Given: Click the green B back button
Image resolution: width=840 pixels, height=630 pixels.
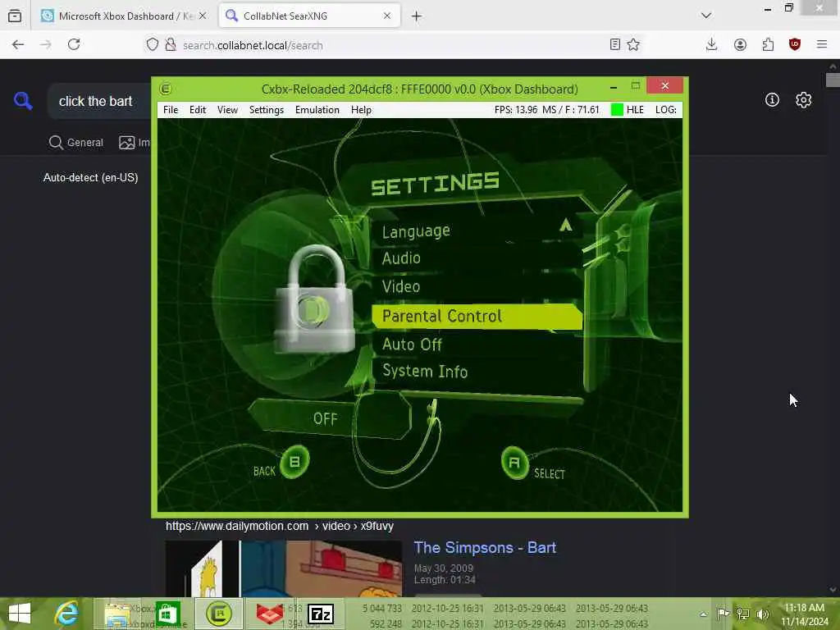Looking at the screenshot, I should click(x=294, y=462).
